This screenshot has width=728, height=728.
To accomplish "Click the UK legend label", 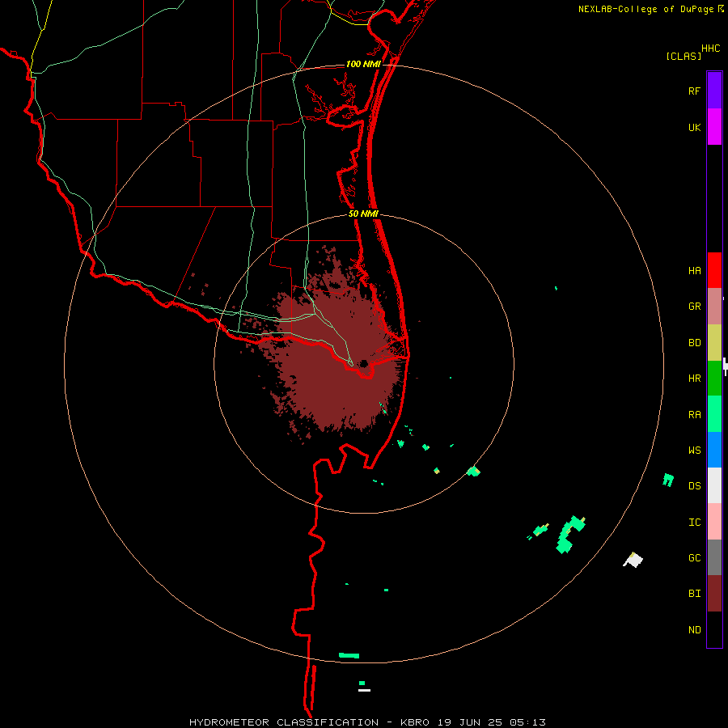I will tap(694, 127).
